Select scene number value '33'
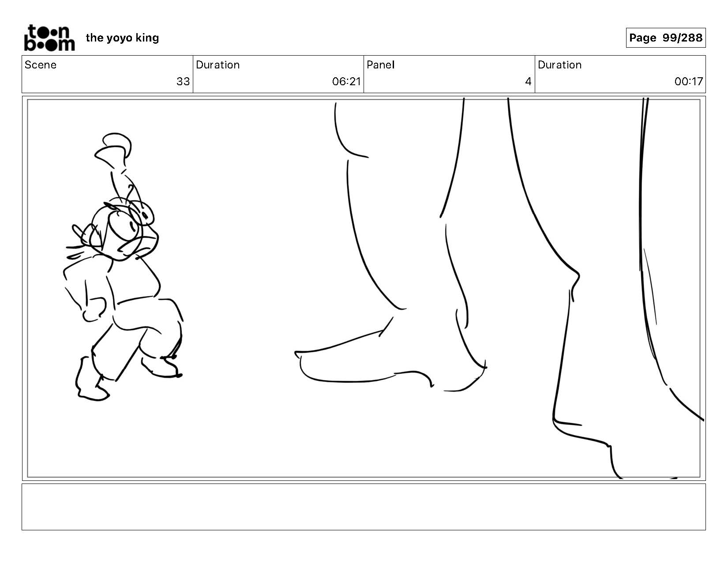This screenshot has height=563, width=728. [x=183, y=82]
